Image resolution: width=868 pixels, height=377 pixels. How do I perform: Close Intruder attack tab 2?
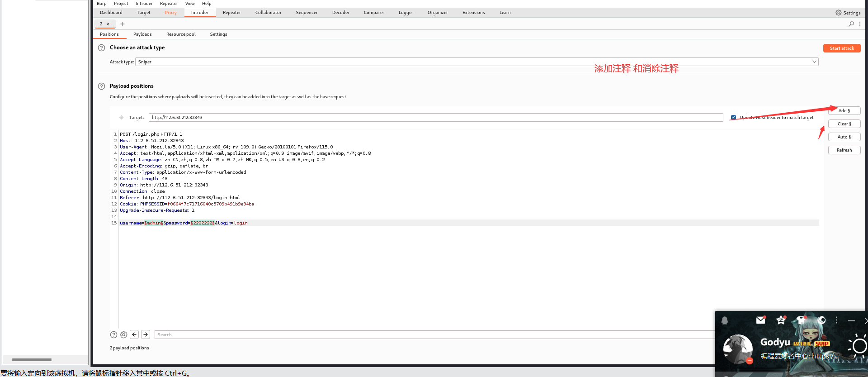click(108, 24)
